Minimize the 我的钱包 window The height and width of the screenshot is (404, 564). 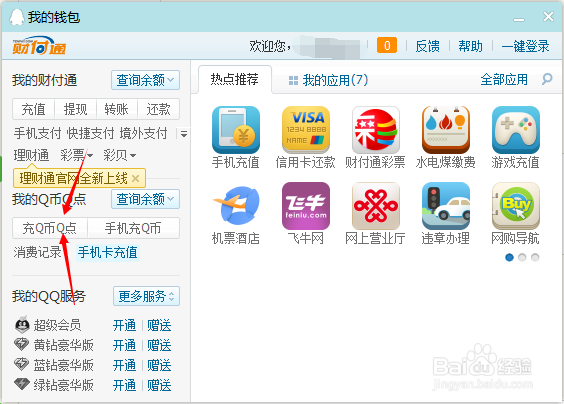point(519,18)
